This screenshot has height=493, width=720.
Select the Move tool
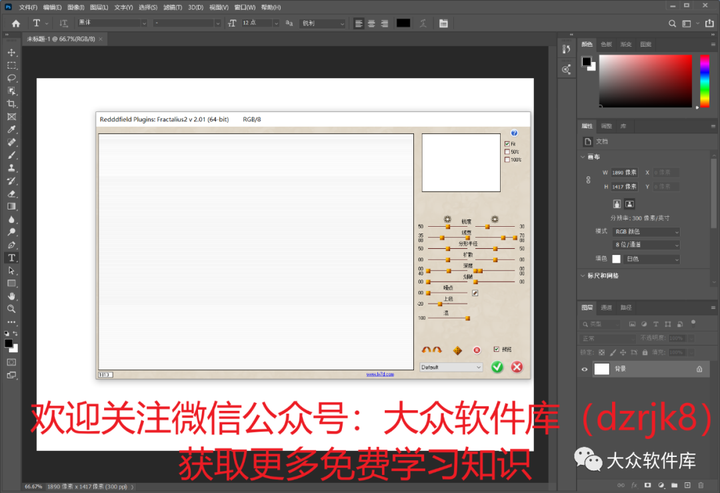coord(11,53)
